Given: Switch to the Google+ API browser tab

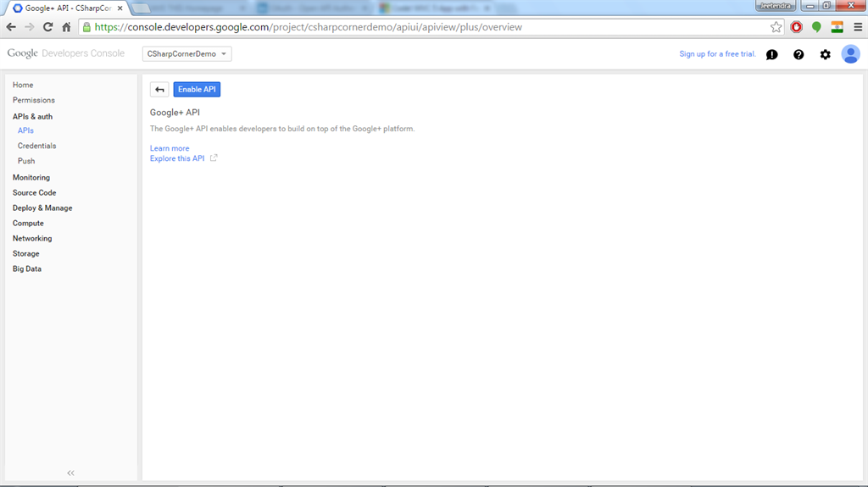Looking at the screenshot, I should click(68, 8).
